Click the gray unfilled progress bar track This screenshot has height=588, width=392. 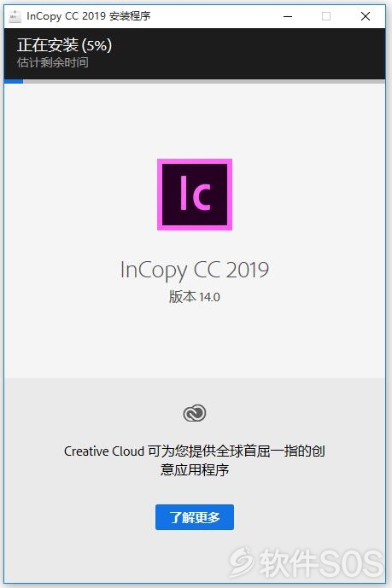coord(204,81)
